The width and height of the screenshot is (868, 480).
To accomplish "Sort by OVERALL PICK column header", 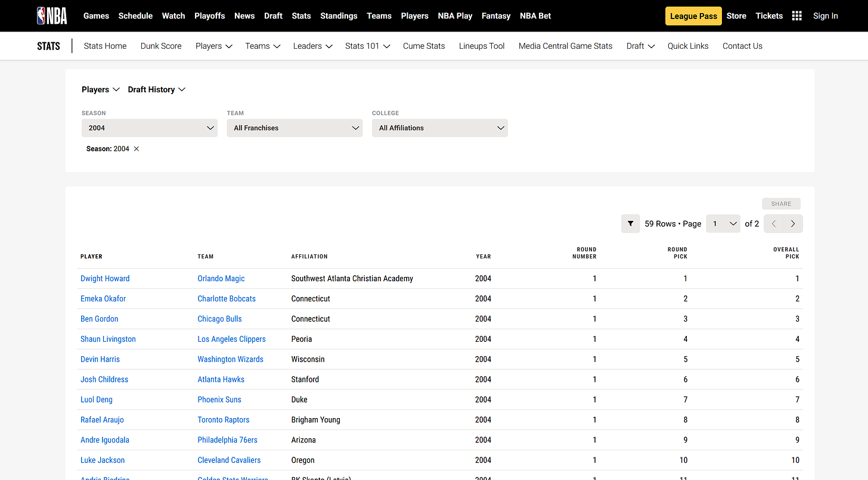I will tap(786, 253).
